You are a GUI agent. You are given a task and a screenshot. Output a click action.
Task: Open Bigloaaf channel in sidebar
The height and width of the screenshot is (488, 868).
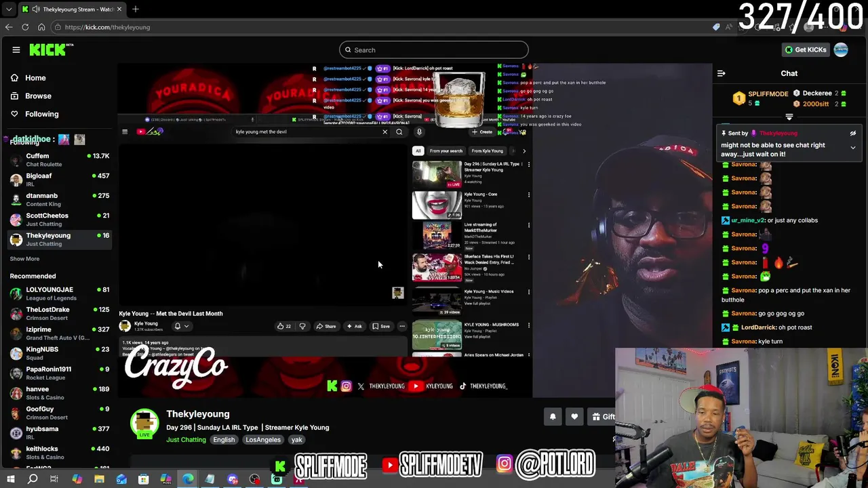tap(59, 180)
